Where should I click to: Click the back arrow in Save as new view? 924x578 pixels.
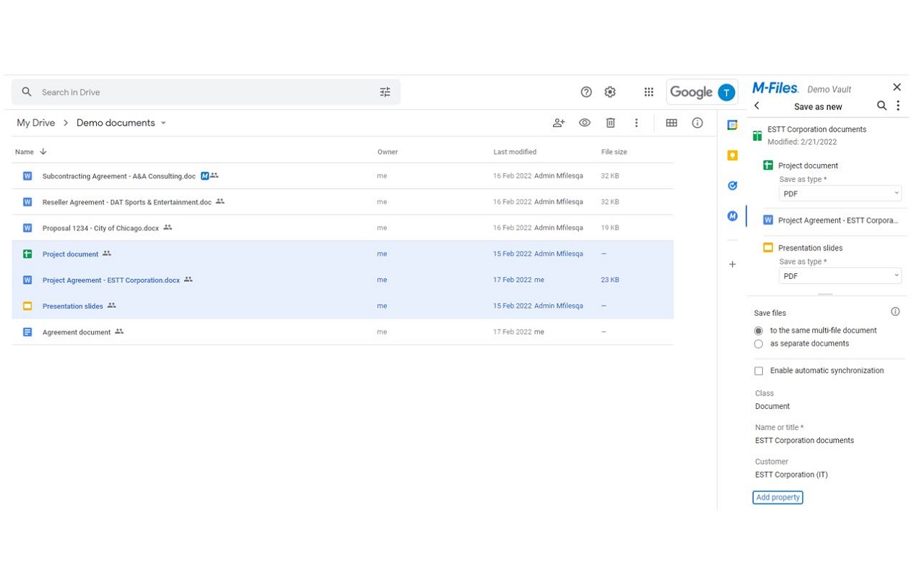(757, 105)
